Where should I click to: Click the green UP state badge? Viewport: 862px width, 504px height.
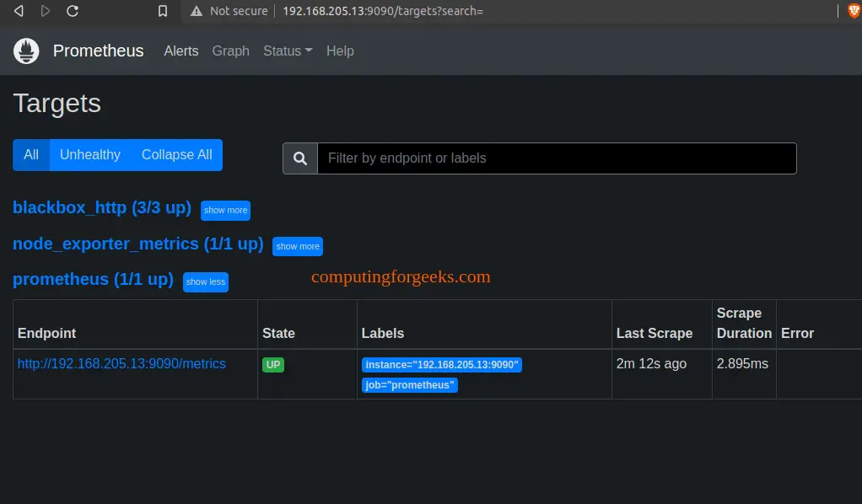(273, 365)
